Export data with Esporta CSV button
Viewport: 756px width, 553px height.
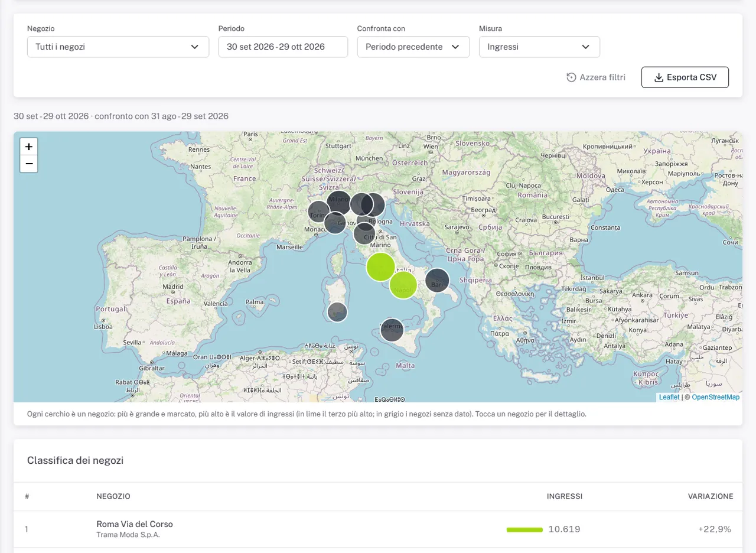[685, 77]
